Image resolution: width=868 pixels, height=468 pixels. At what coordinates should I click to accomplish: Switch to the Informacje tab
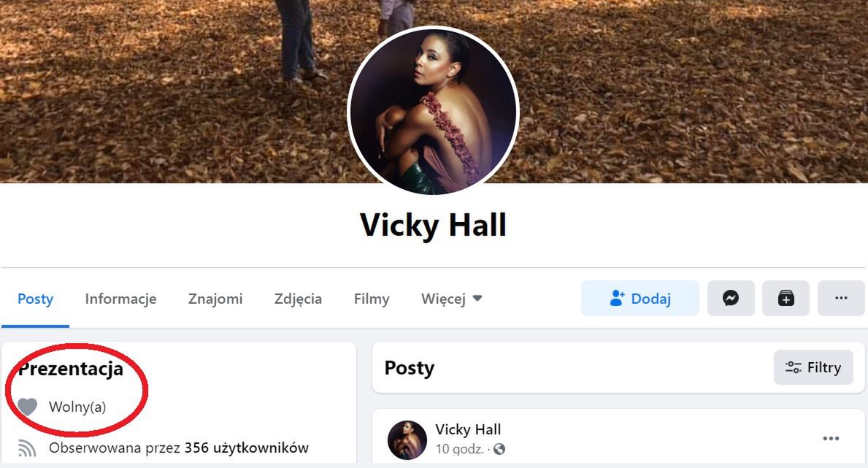pyautogui.click(x=120, y=299)
